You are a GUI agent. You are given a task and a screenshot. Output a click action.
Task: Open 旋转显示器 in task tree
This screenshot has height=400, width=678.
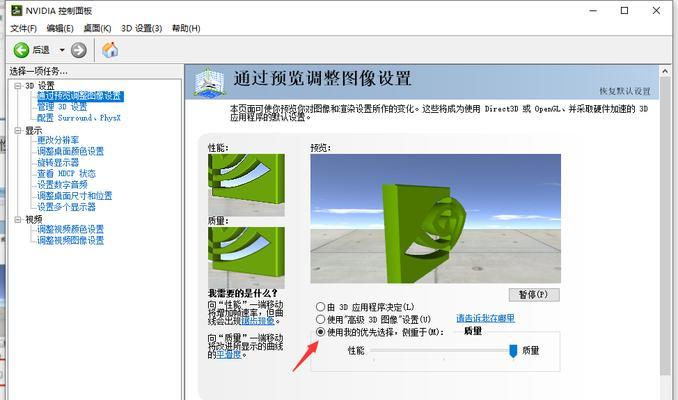coord(58,163)
